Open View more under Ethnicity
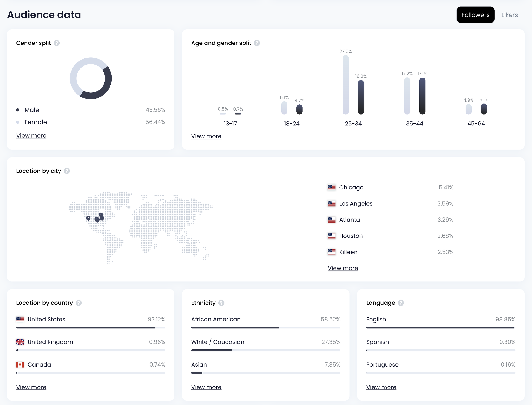The image size is (532, 405). 206,387
